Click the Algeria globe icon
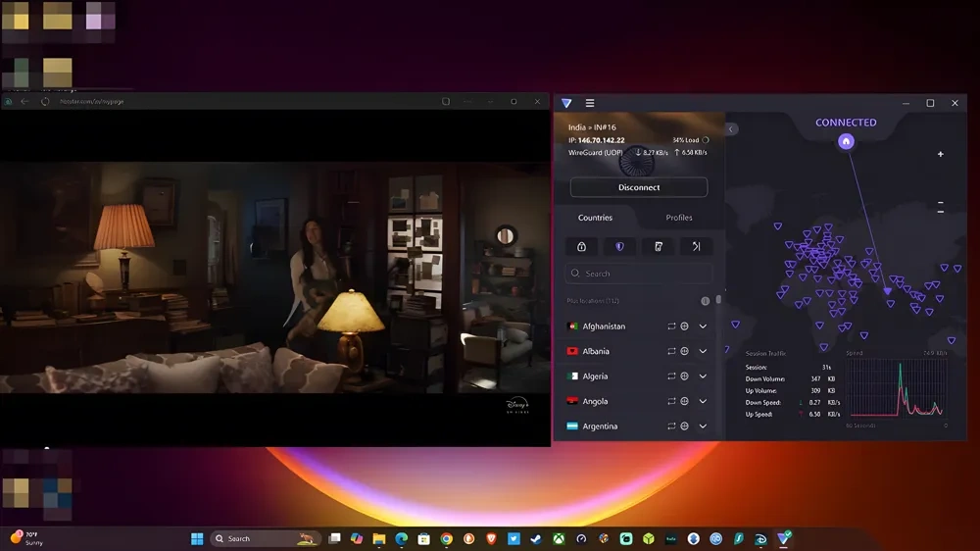 [684, 376]
